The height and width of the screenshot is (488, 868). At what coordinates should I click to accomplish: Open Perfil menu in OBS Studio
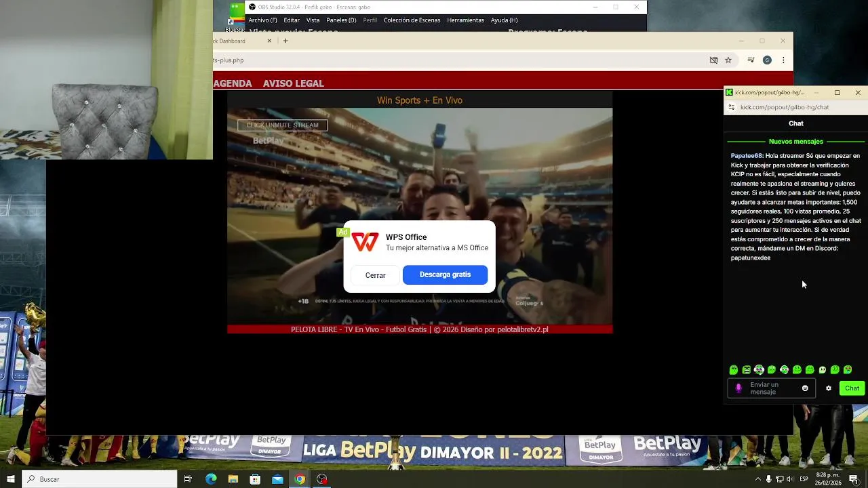tap(370, 20)
